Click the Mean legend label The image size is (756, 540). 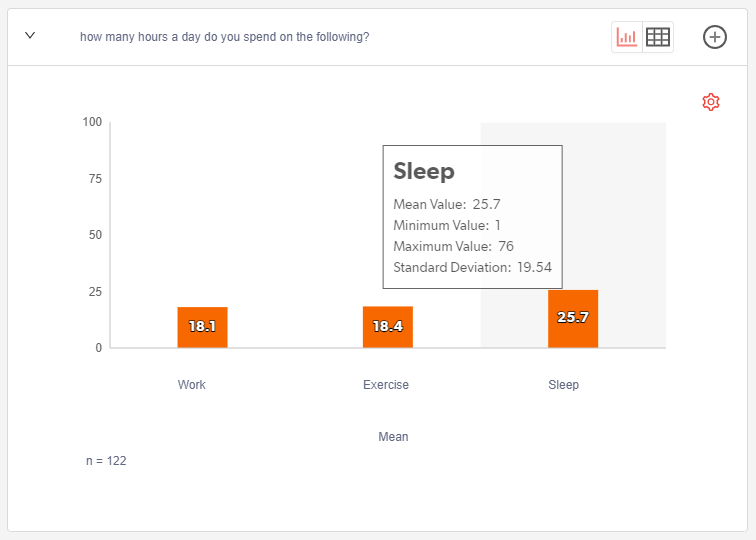point(393,437)
